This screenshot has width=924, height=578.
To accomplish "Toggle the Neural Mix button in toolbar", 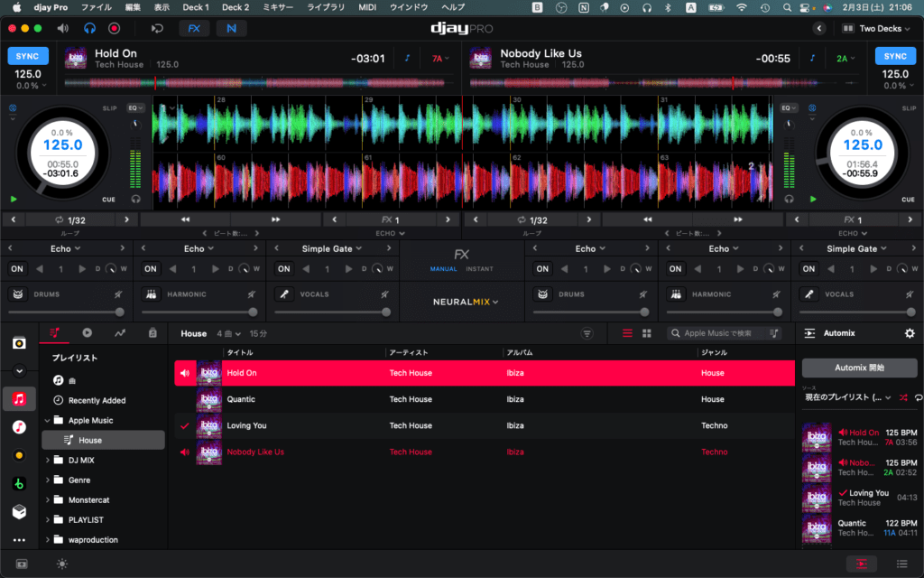I will pyautogui.click(x=231, y=28).
